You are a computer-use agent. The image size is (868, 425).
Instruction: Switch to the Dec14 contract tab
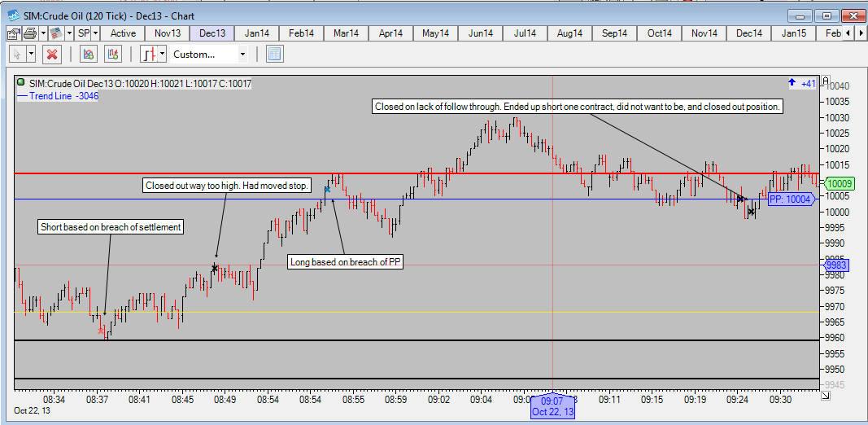tap(749, 33)
